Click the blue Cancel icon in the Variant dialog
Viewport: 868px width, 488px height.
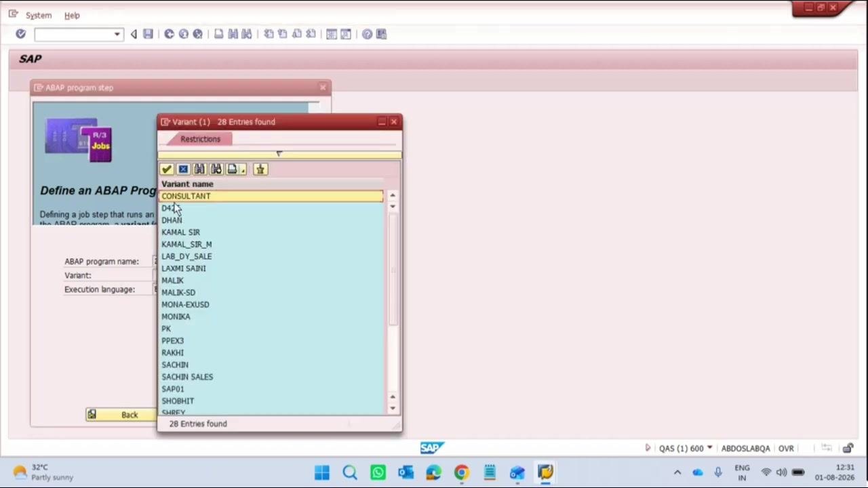click(183, 169)
